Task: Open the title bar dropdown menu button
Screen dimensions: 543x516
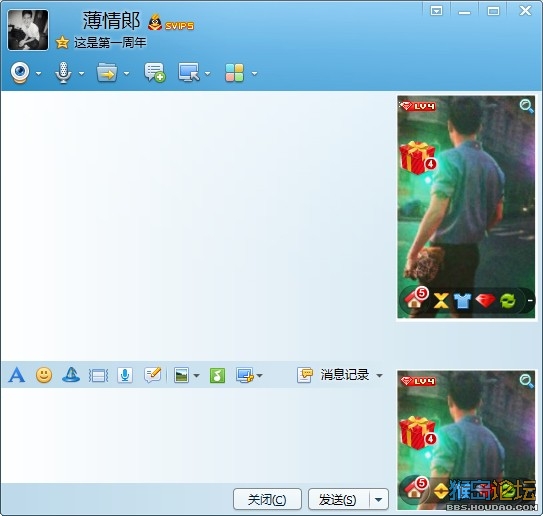Action: (x=436, y=11)
